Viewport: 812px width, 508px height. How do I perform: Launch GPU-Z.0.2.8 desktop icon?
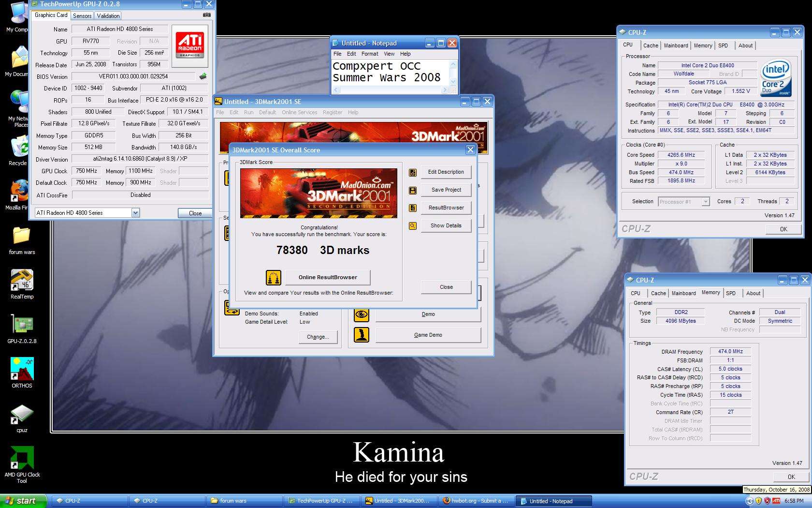[22, 329]
